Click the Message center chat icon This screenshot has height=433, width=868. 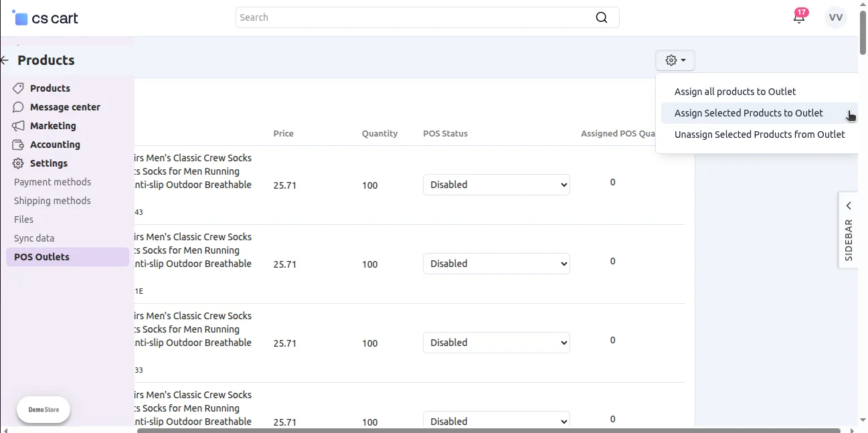(18, 107)
